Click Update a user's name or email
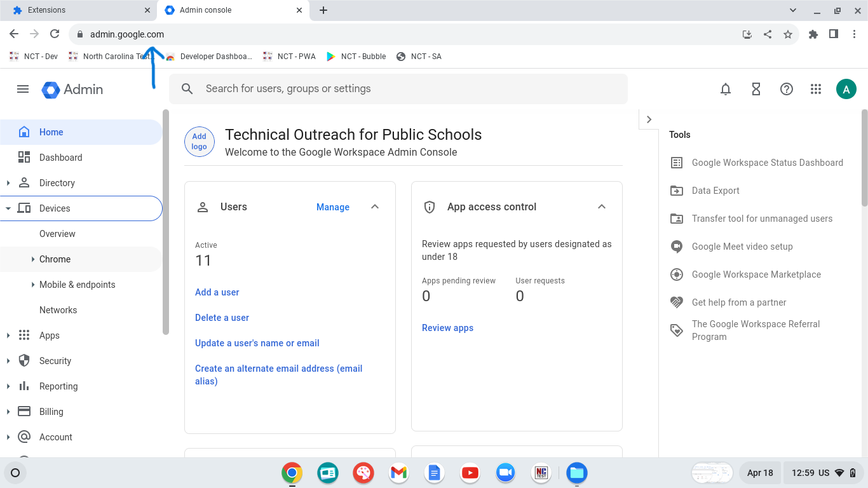Viewport: 868px width, 488px height. tap(257, 343)
